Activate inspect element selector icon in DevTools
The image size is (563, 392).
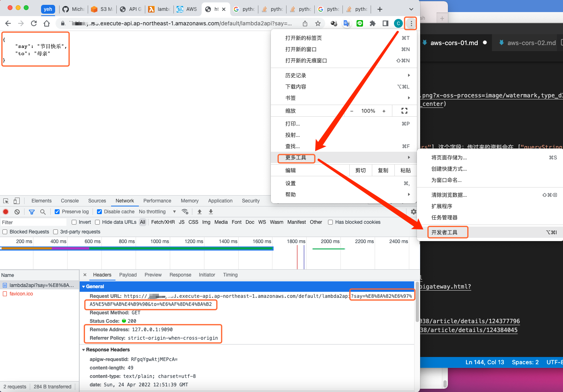click(x=6, y=201)
